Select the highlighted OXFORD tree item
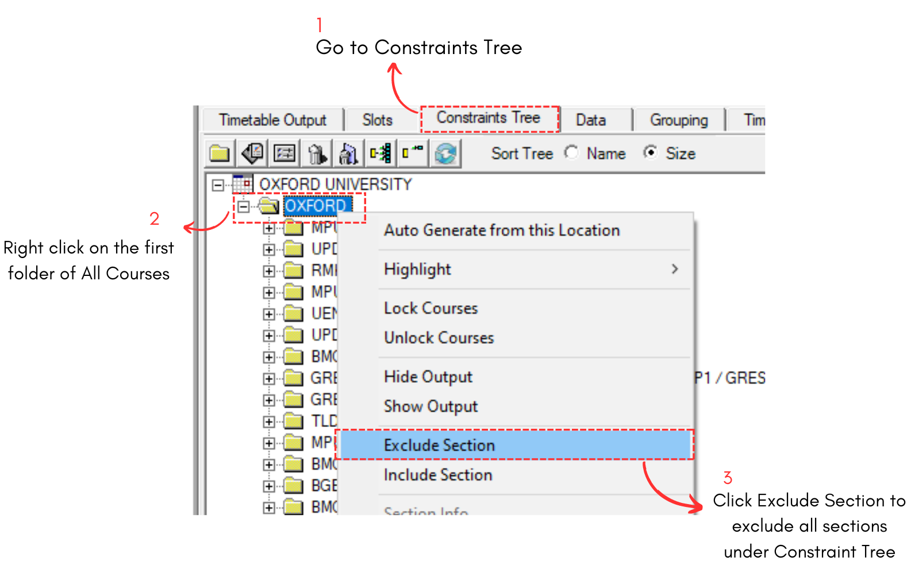This screenshot has width=911, height=588. coord(316,206)
